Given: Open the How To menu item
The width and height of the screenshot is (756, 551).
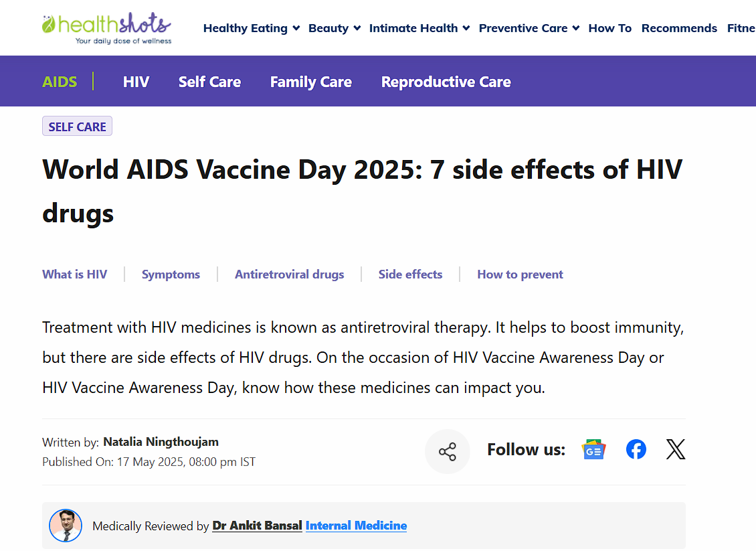Looking at the screenshot, I should pos(610,28).
